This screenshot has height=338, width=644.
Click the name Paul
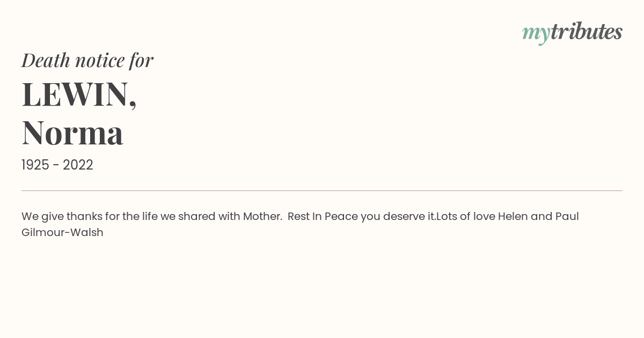[x=567, y=217]
